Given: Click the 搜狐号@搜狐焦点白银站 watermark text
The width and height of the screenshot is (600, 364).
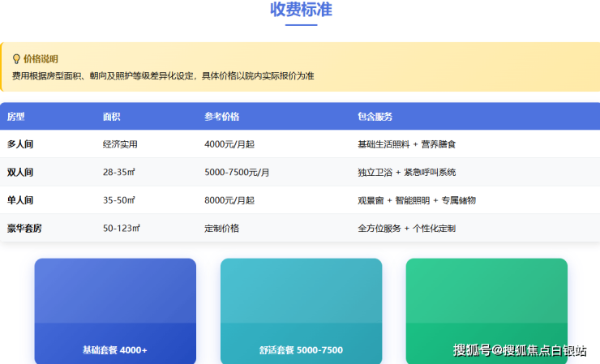Looking at the screenshot, I should point(520,350).
